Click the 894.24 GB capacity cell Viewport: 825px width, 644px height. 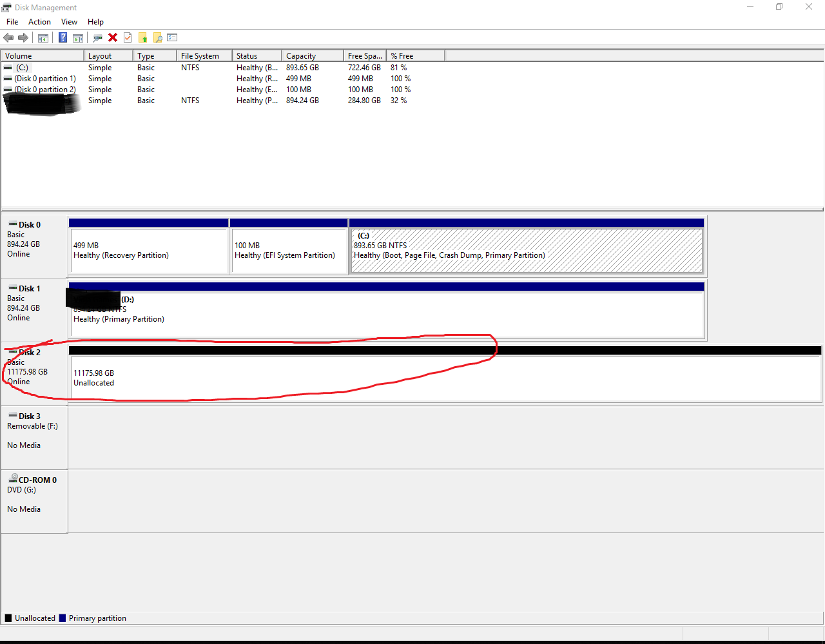point(302,101)
